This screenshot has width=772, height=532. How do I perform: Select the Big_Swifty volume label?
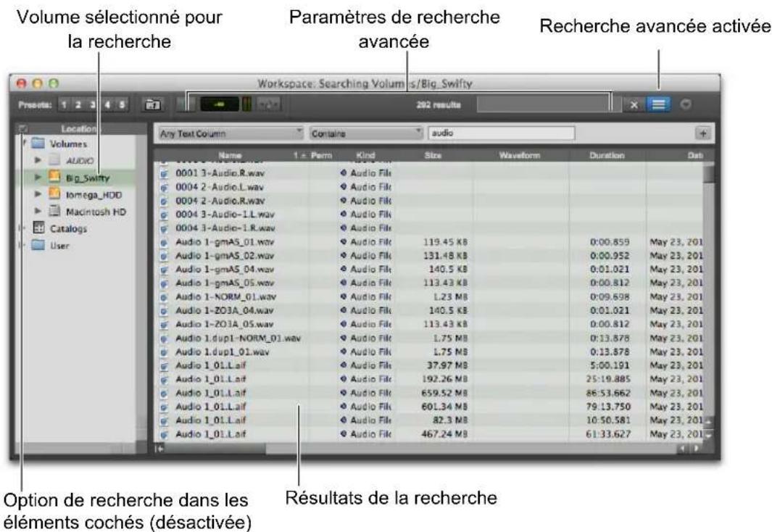pos(88,178)
